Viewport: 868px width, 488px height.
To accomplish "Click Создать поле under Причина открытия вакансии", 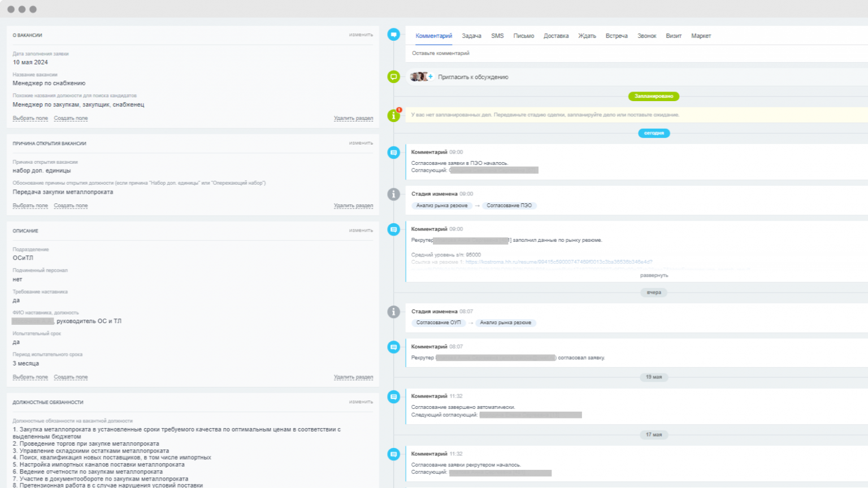I will pyautogui.click(x=71, y=206).
